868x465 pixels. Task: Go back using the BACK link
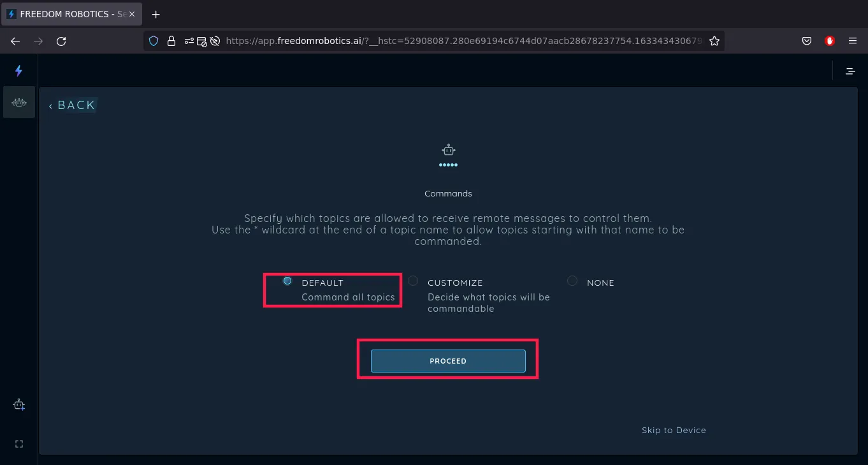point(72,105)
